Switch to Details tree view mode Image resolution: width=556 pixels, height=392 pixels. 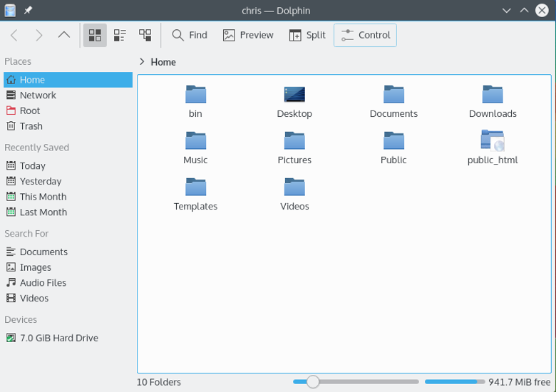pos(145,35)
